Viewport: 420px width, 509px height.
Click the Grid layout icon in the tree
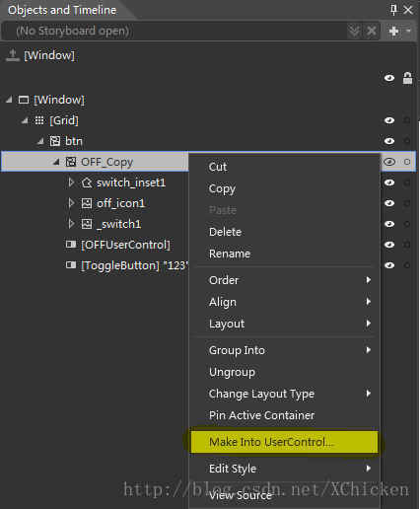pyautogui.click(x=39, y=120)
